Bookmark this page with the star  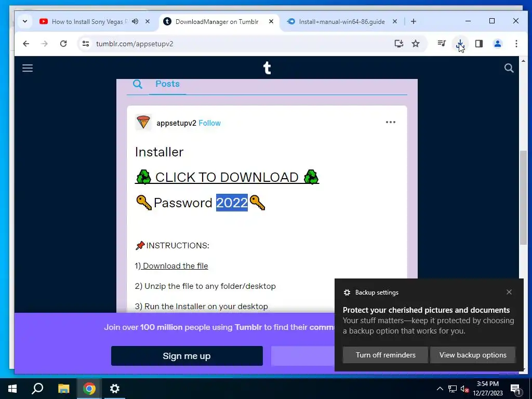click(416, 44)
